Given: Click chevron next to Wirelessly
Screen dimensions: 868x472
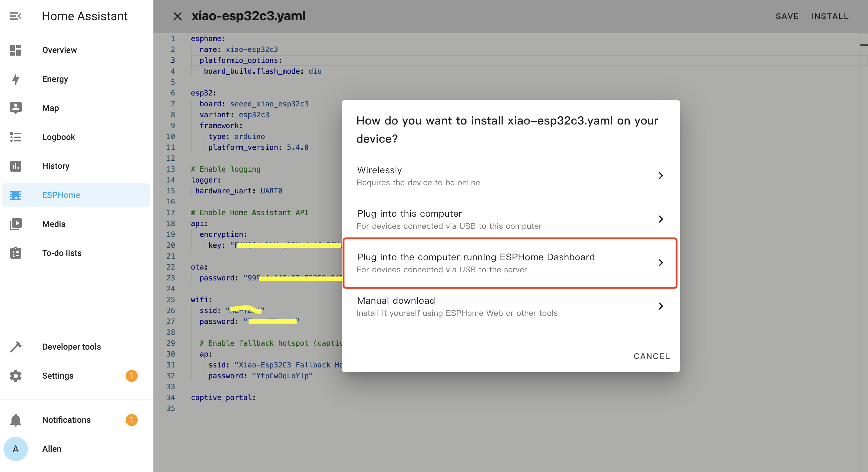Looking at the screenshot, I should [x=661, y=176].
